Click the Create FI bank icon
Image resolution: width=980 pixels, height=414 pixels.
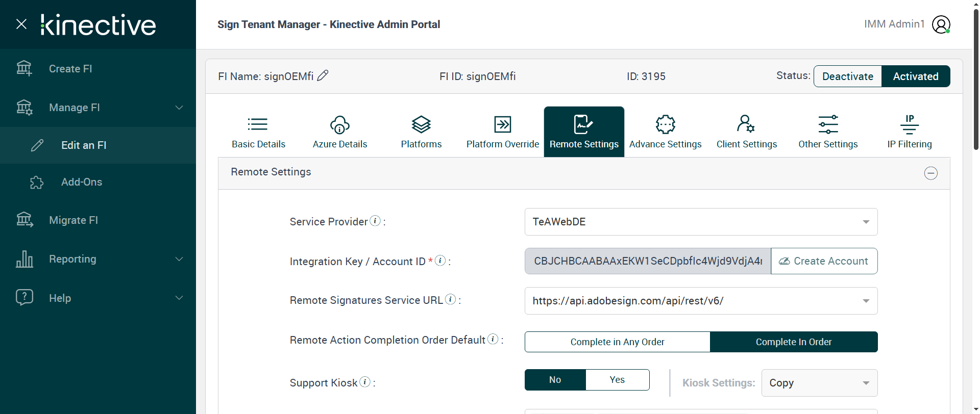pos(24,68)
